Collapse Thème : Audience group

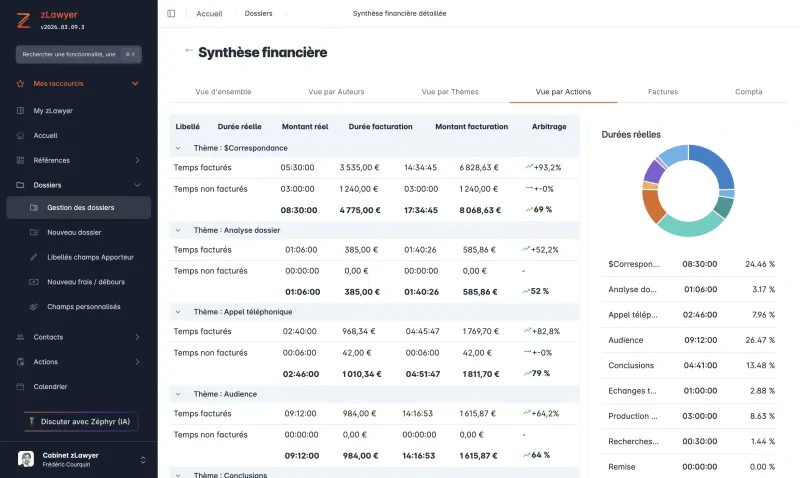tap(178, 394)
